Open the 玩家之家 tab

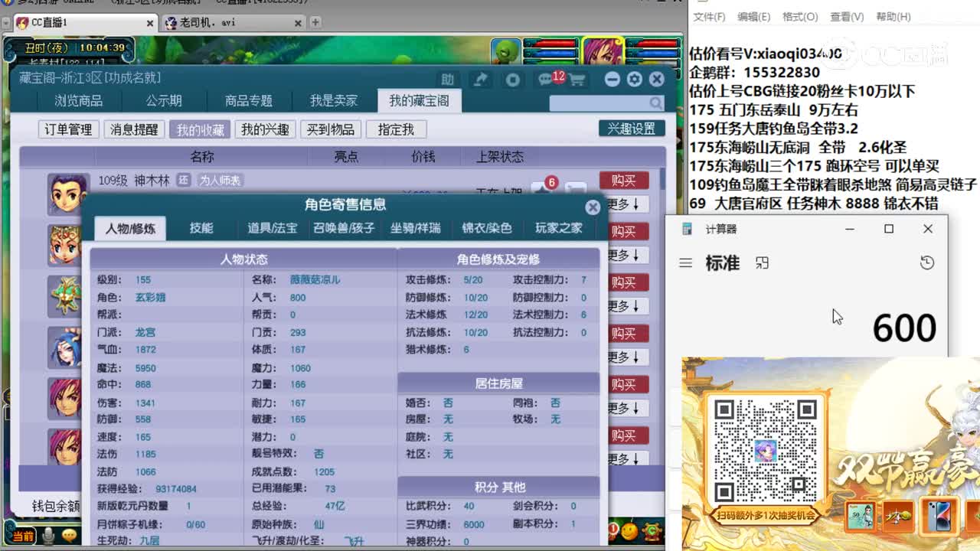pyautogui.click(x=558, y=228)
